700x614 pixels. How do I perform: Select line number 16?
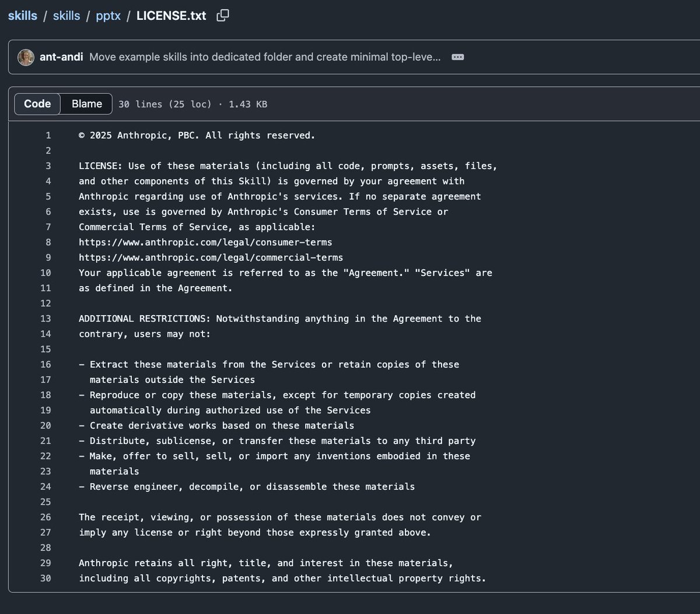(45, 364)
